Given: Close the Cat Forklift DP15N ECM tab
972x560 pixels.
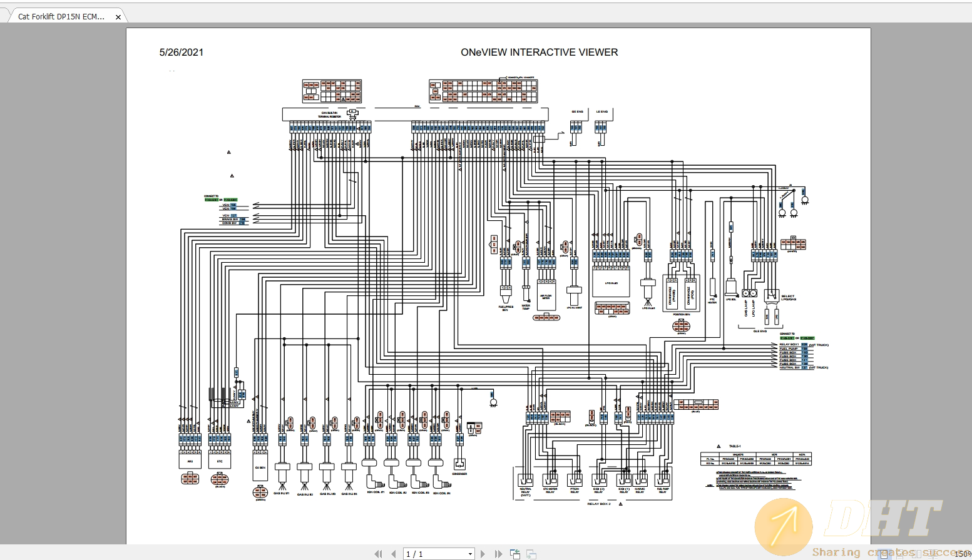Looking at the screenshot, I should click(118, 18).
